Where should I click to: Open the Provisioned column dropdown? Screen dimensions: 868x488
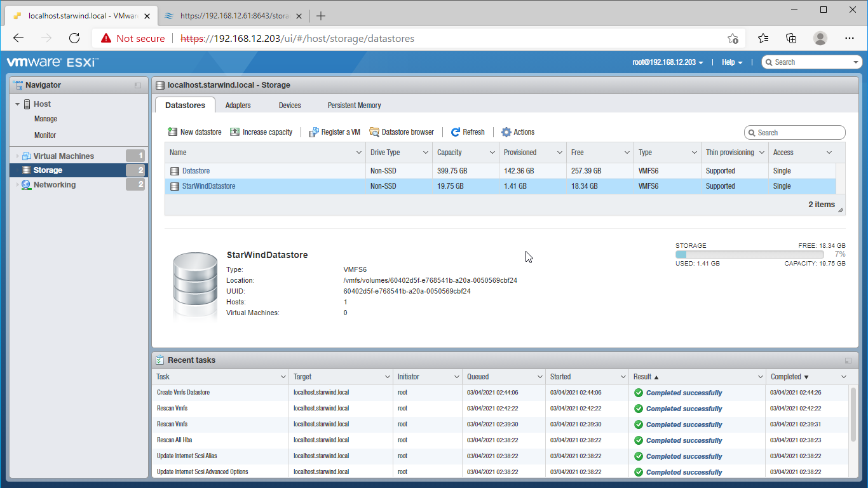tap(560, 152)
